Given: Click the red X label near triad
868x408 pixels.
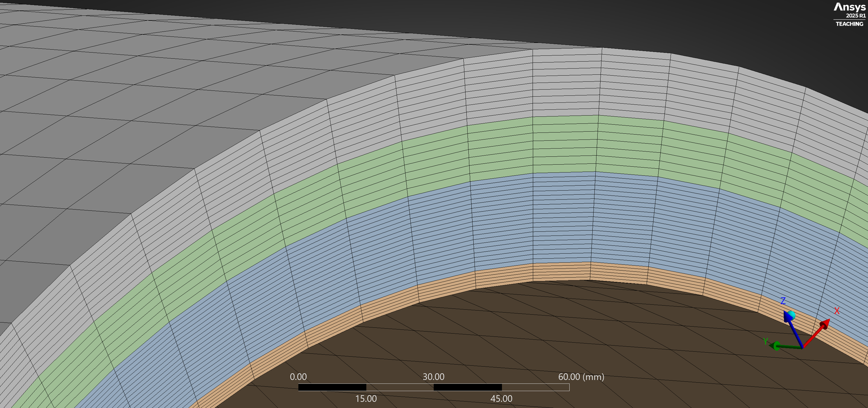Looking at the screenshot, I should [837, 311].
